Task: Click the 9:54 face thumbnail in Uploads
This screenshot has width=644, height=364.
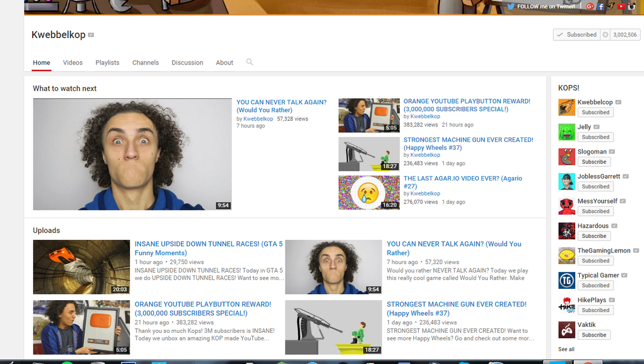Action: [333, 267]
